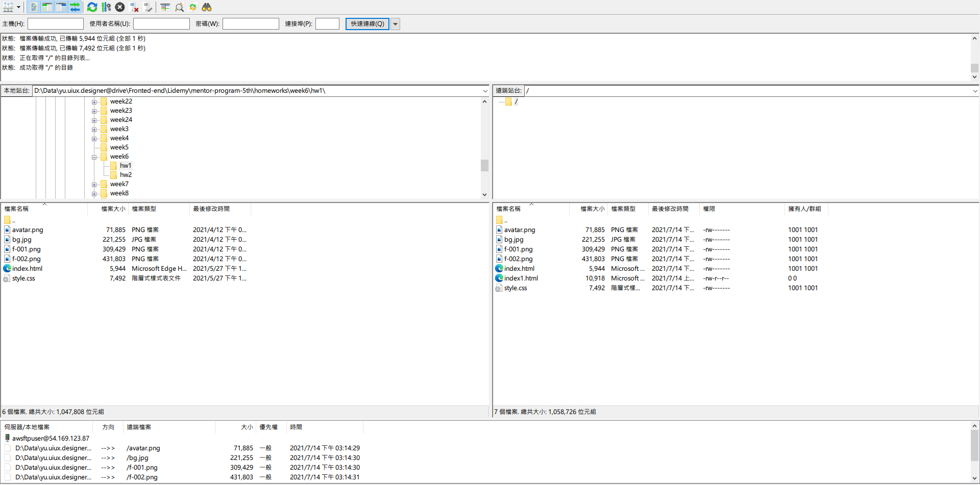
Task: Select awsftpuser@54.169.123.87 server in queue
Action: [x=51, y=439]
